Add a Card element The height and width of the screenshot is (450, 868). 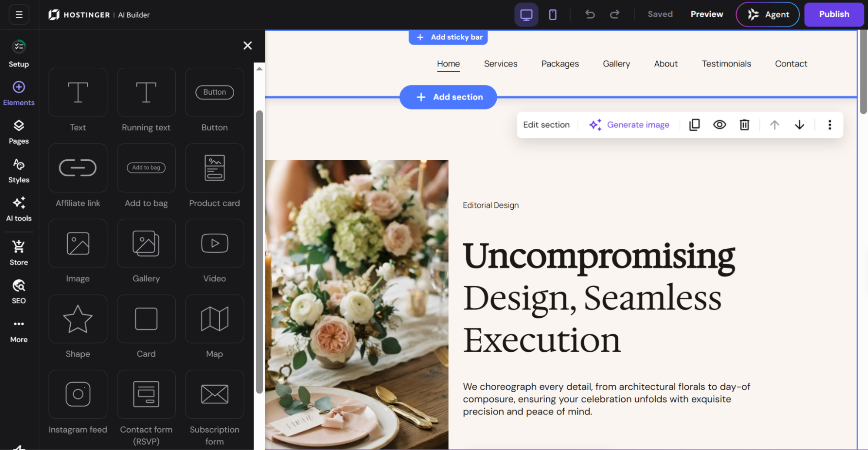click(x=146, y=319)
